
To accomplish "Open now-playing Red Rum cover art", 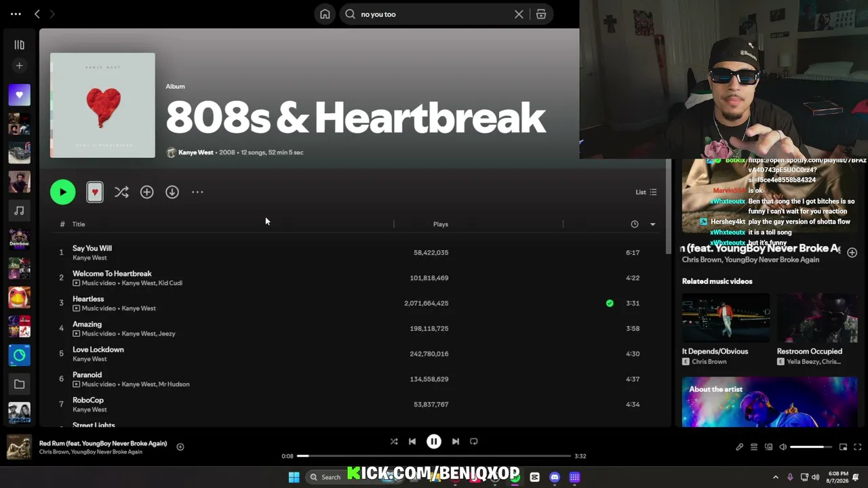I will [19, 447].
